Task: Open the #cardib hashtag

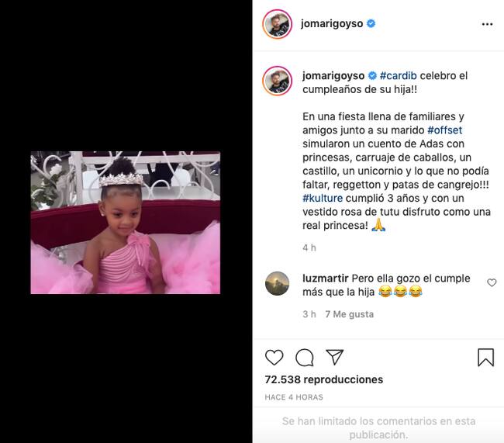Action: 399,75
